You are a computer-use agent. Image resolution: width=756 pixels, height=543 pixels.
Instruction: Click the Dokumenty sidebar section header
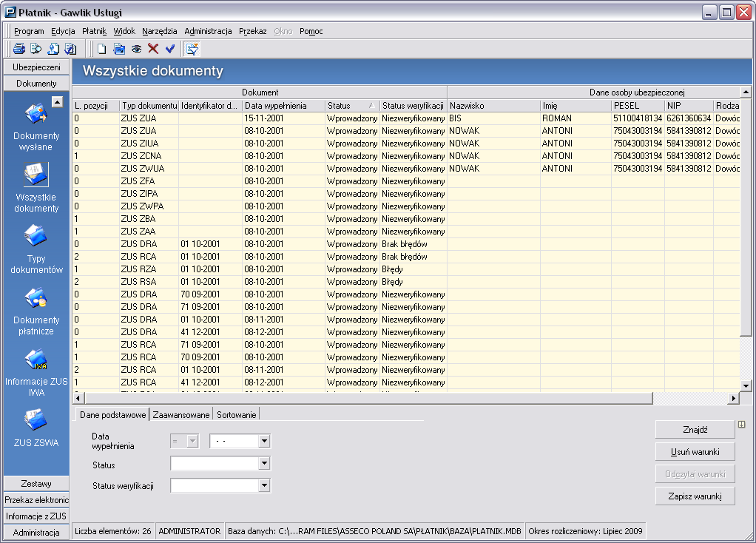pyautogui.click(x=36, y=84)
